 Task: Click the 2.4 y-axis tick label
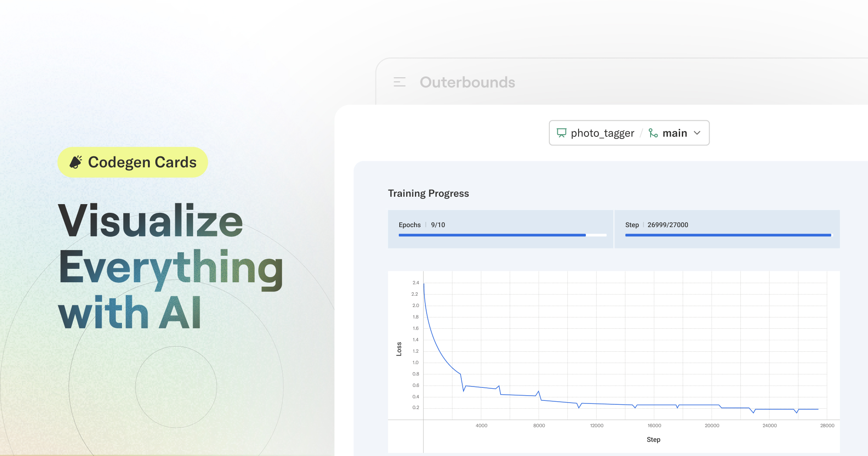coord(415,283)
